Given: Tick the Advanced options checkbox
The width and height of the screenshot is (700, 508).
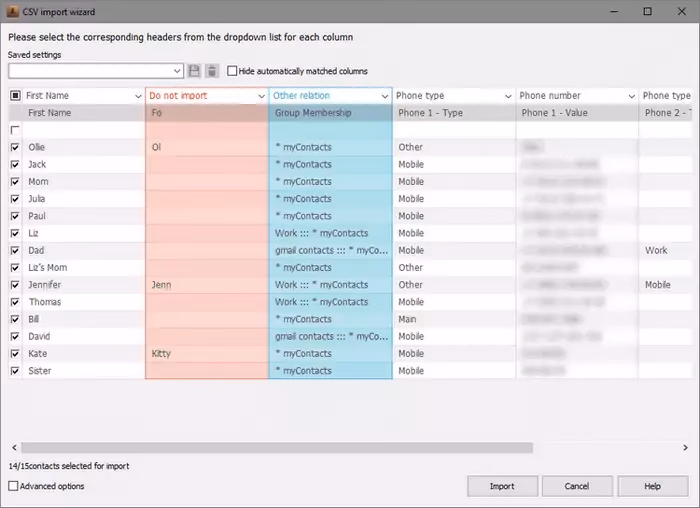Looking at the screenshot, I should click(x=13, y=486).
